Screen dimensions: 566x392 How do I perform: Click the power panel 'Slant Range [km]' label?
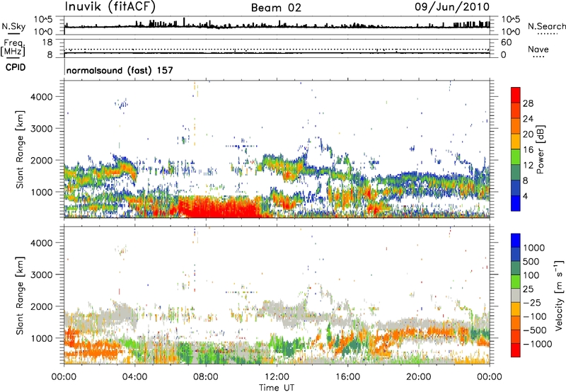[20, 149]
